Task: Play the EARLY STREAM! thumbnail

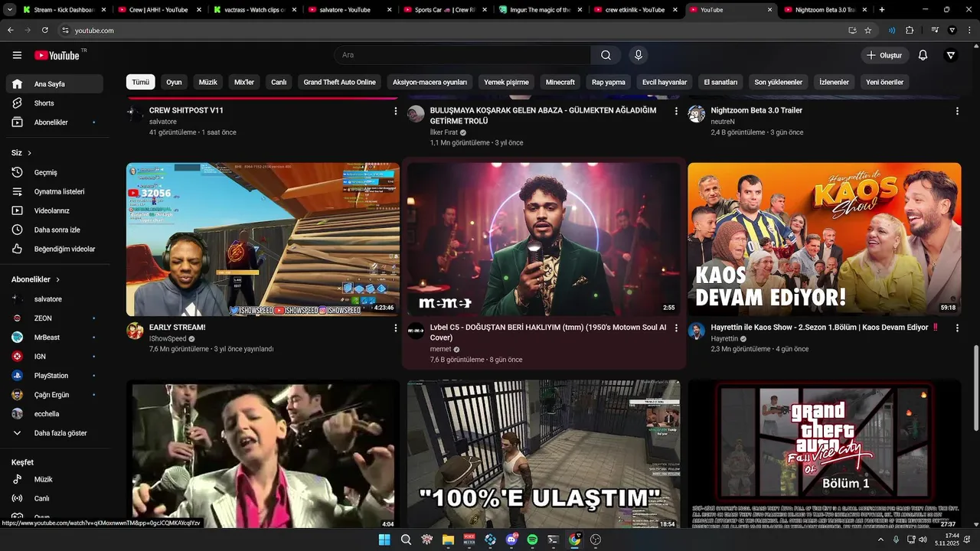Action: click(x=263, y=239)
